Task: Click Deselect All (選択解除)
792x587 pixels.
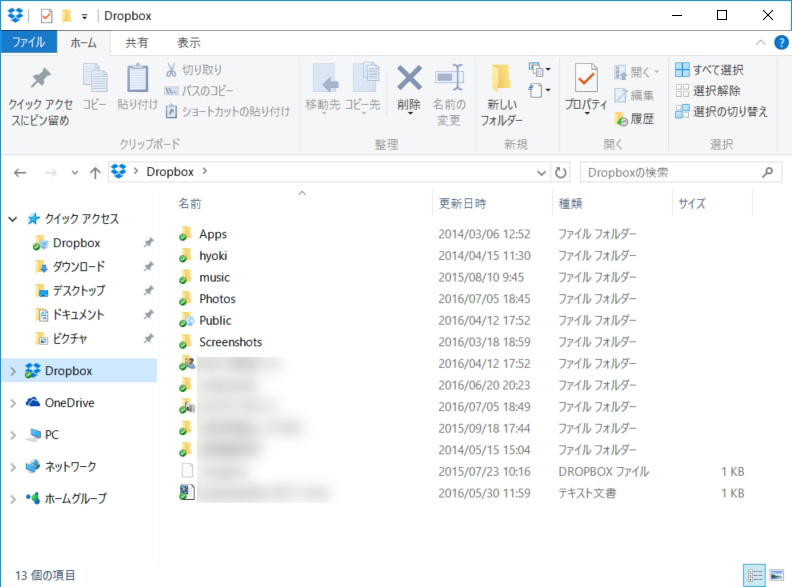Action: [708, 90]
